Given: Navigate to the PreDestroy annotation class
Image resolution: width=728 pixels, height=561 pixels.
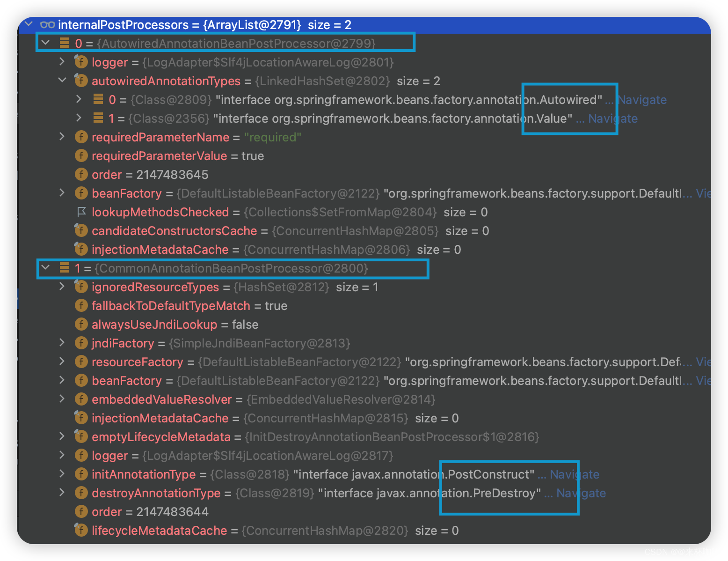Looking at the screenshot, I should pyautogui.click(x=581, y=493).
